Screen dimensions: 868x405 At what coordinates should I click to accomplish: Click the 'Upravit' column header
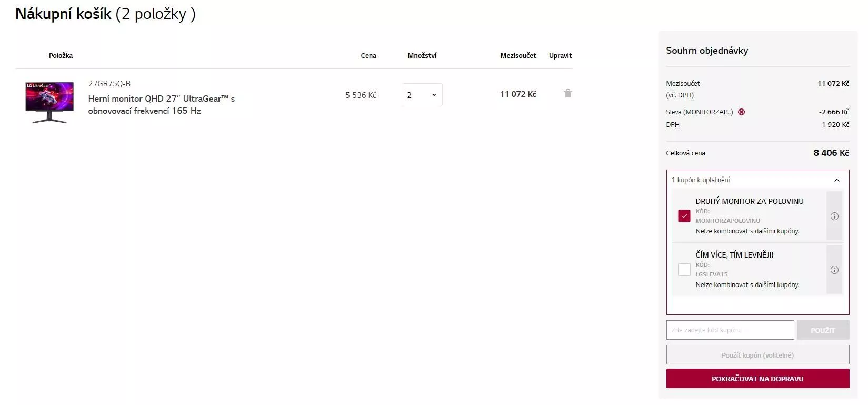(x=560, y=55)
